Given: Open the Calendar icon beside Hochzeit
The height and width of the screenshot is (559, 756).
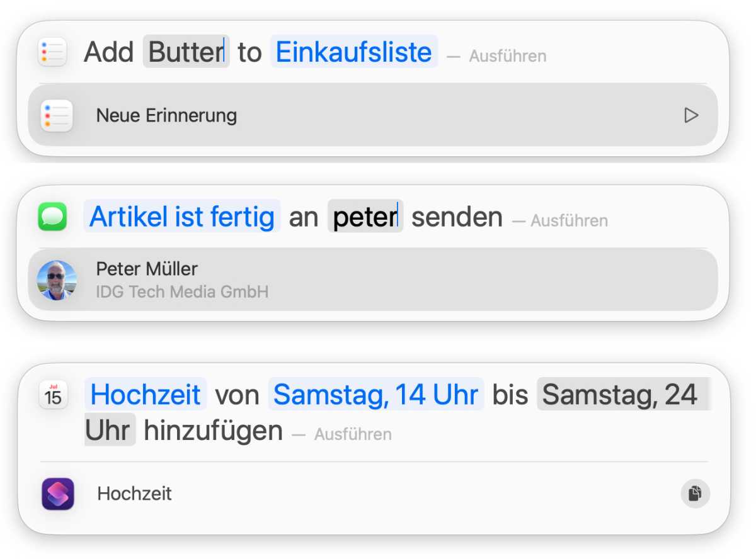Looking at the screenshot, I should pyautogui.click(x=54, y=395).
